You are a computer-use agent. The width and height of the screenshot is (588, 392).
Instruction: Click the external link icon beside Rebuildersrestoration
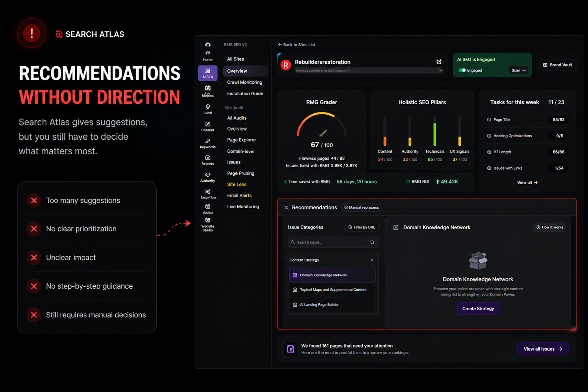coord(439,62)
